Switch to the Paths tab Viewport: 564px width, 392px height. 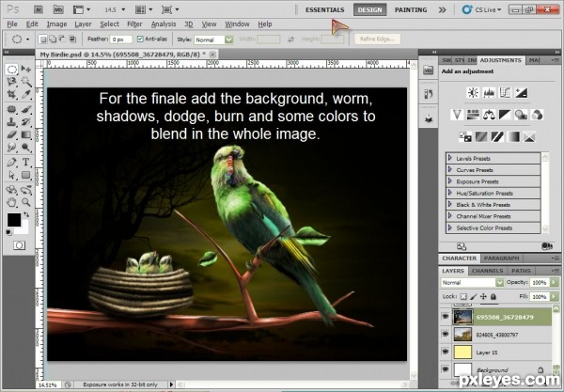coord(521,271)
